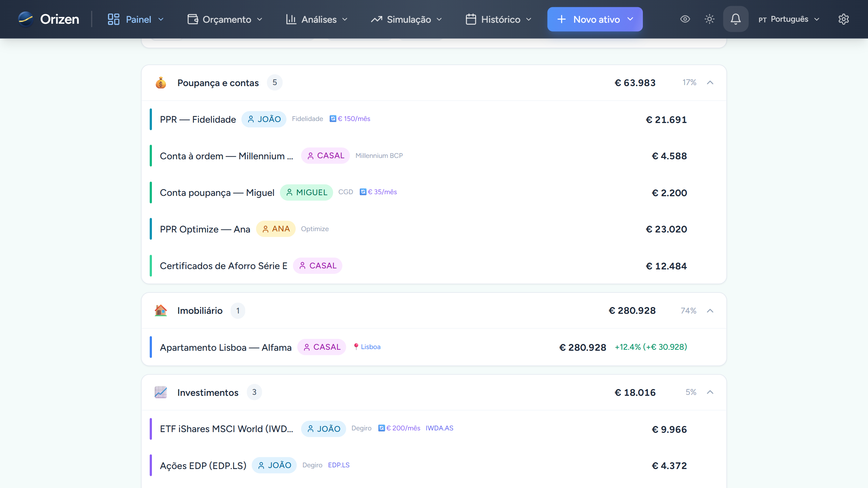This screenshot has height=488, width=868.
Task: Open the Português language dropdown
Action: [789, 19]
